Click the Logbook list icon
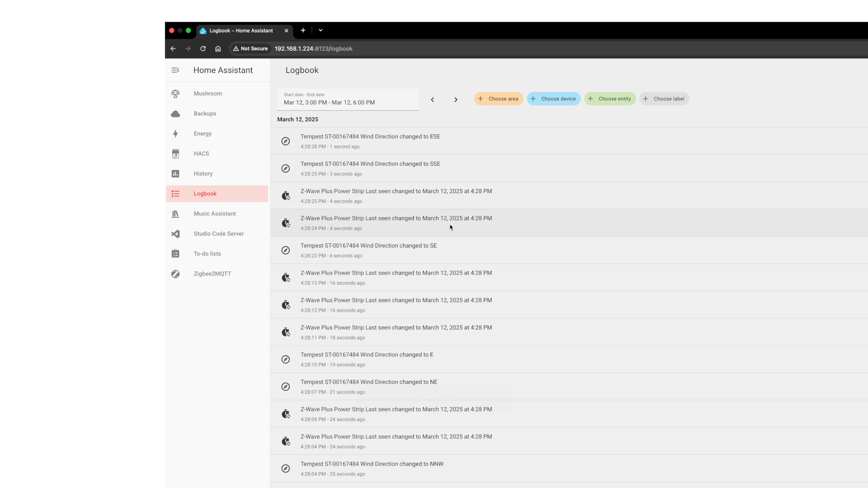The width and height of the screenshot is (868, 488). tap(175, 193)
